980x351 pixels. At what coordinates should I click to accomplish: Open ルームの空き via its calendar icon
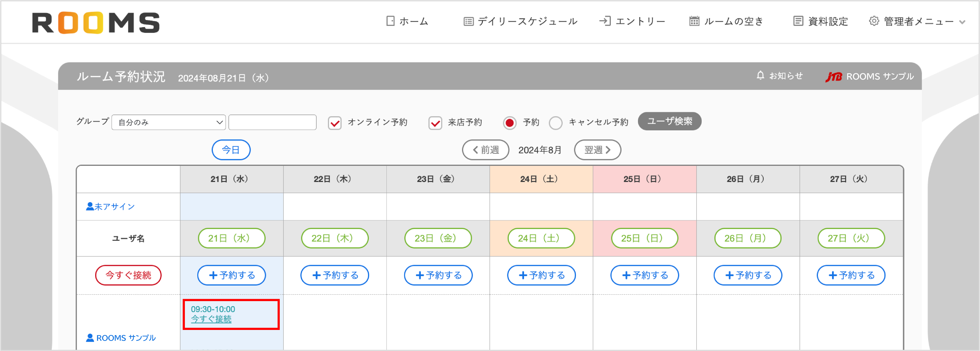coord(694,21)
